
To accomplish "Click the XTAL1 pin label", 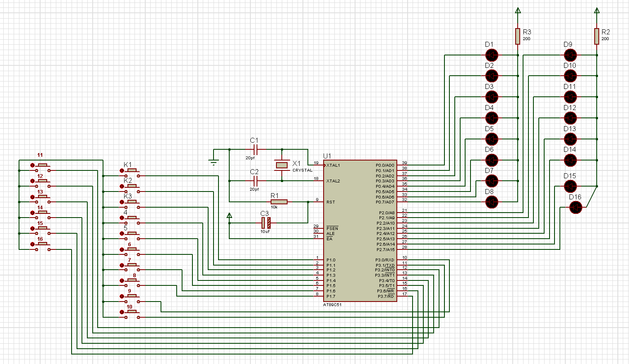I will click(333, 165).
